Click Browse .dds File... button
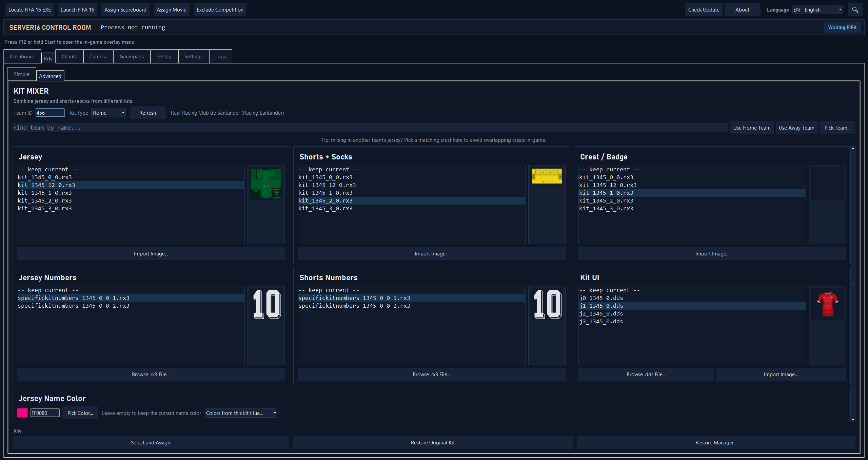 pyautogui.click(x=646, y=374)
